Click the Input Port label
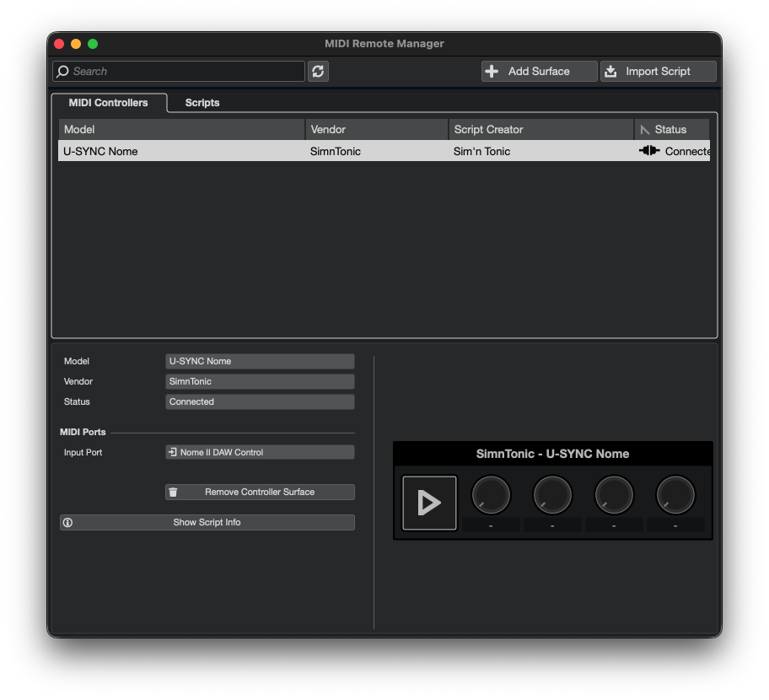 83,452
